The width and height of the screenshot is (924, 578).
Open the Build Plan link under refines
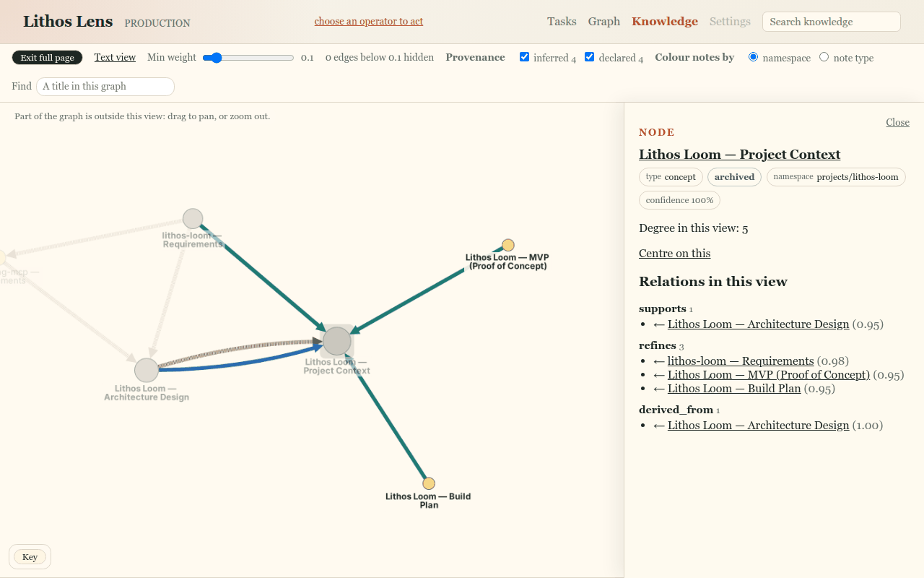pyautogui.click(x=734, y=389)
